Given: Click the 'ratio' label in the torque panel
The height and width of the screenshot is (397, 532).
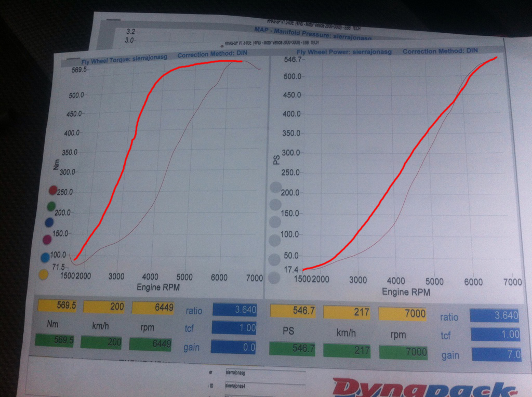Looking at the screenshot, I should (x=194, y=311).
